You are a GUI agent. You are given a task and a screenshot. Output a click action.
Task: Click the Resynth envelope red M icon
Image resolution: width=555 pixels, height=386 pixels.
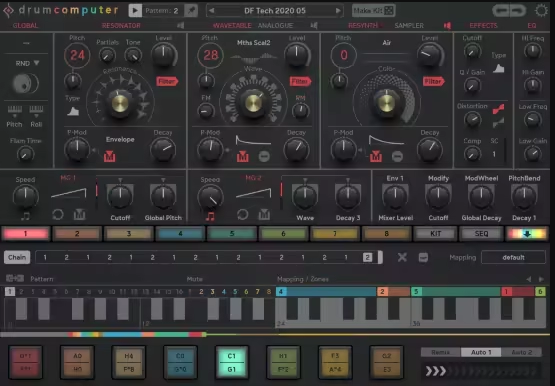tap(376, 156)
